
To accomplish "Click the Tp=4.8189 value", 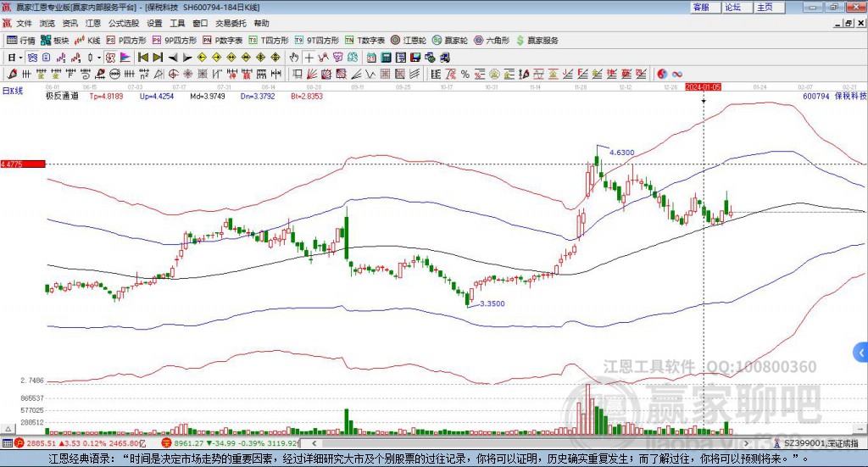I will [x=106, y=96].
